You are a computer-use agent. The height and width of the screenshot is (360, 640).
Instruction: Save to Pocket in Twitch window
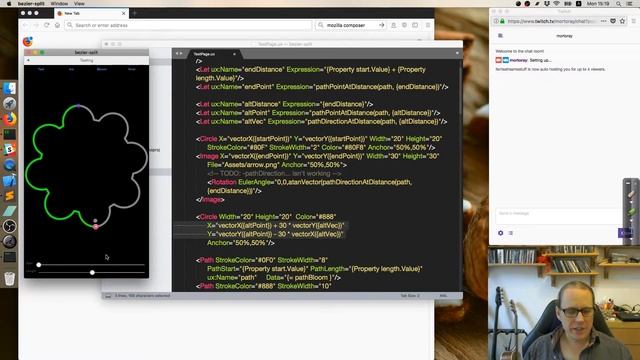(x=613, y=21)
